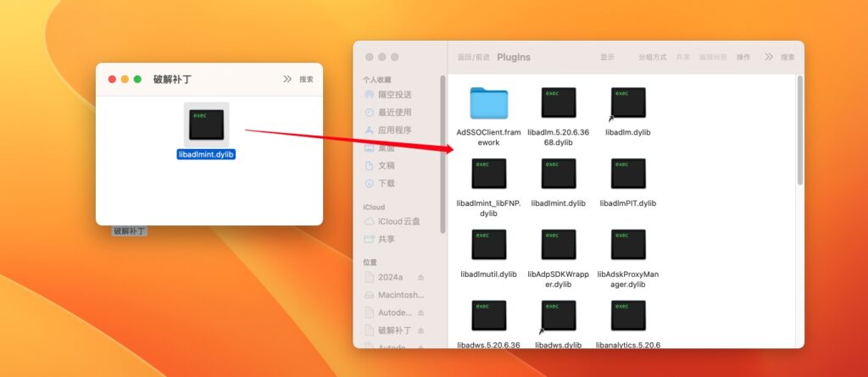Eject the 破解补丁 volume in the sidebar
The height and width of the screenshot is (377, 868).
420,330
